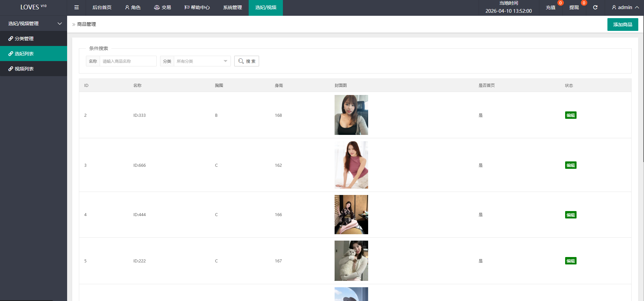
Task: Click the 充值 notification badge
Action: click(x=560, y=3)
